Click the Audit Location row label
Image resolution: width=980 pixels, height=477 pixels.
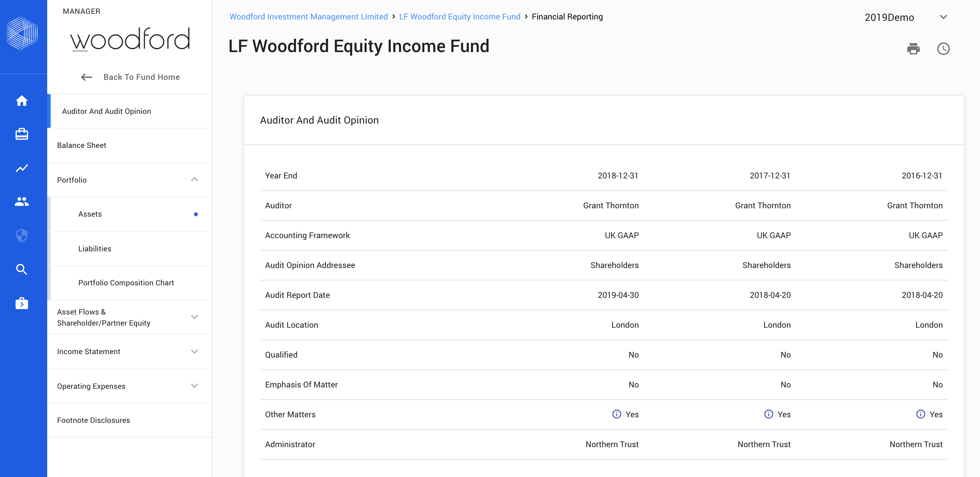(x=292, y=325)
